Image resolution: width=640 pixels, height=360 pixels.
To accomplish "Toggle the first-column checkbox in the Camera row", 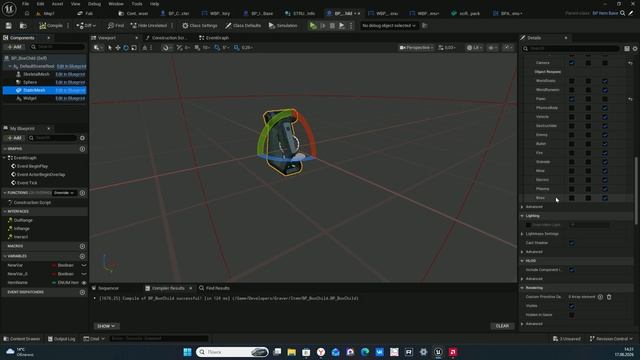I will click(572, 63).
